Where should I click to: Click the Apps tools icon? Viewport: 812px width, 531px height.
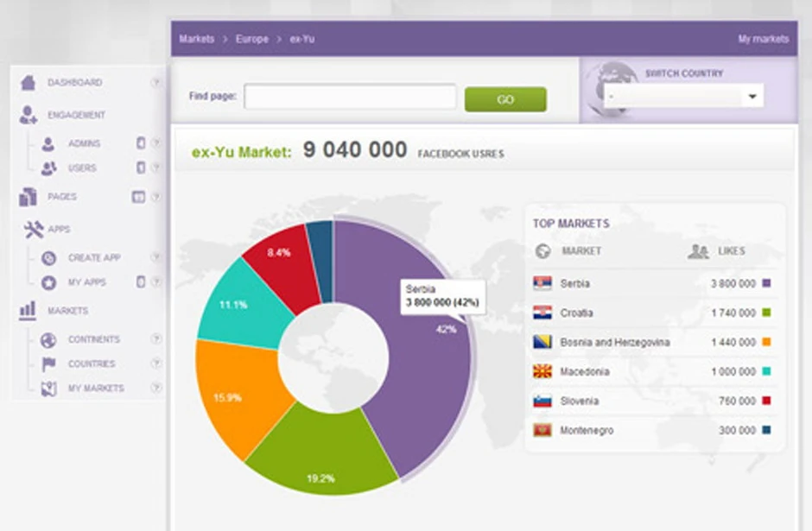pos(34,230)
